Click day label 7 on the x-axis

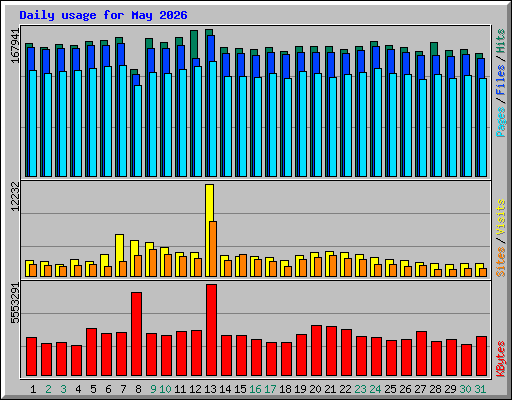tap(123, 389)
